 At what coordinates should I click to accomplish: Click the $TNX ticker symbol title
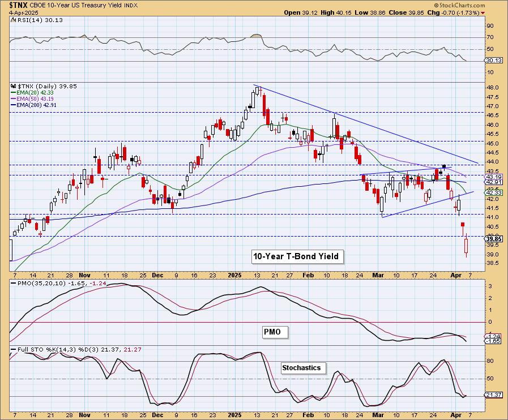click(19, 5)
